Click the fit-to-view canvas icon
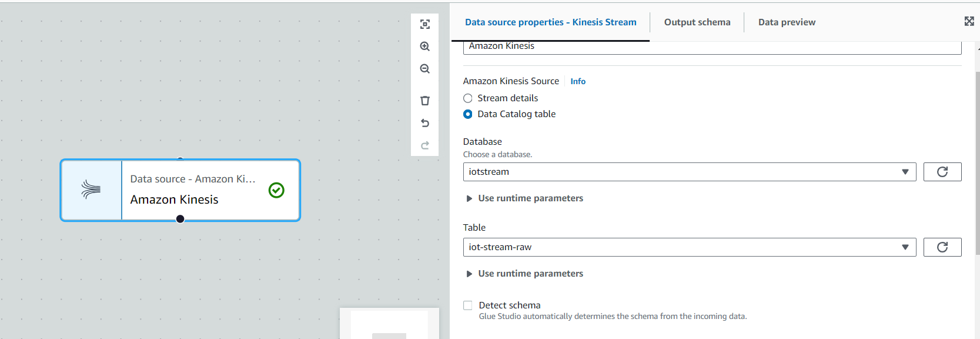This screenshot has height=339, width=980. pos(425,24)
